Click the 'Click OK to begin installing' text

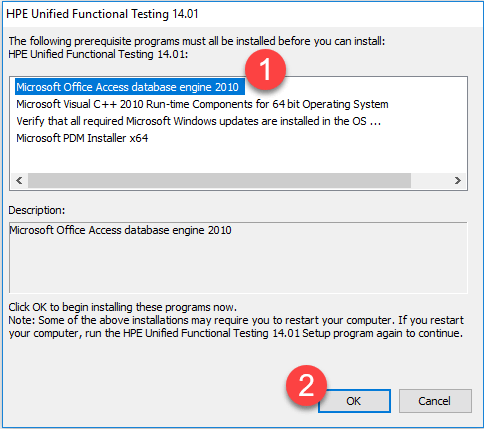123,307
